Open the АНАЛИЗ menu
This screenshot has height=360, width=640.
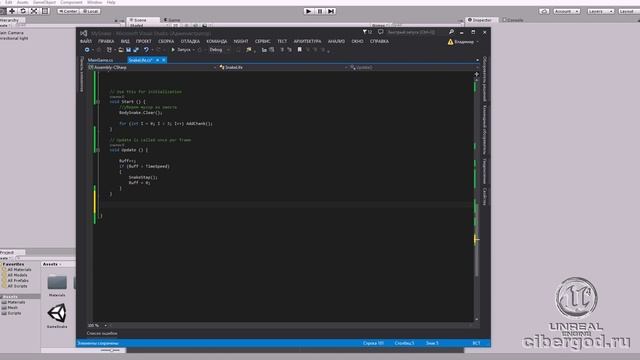336,41
